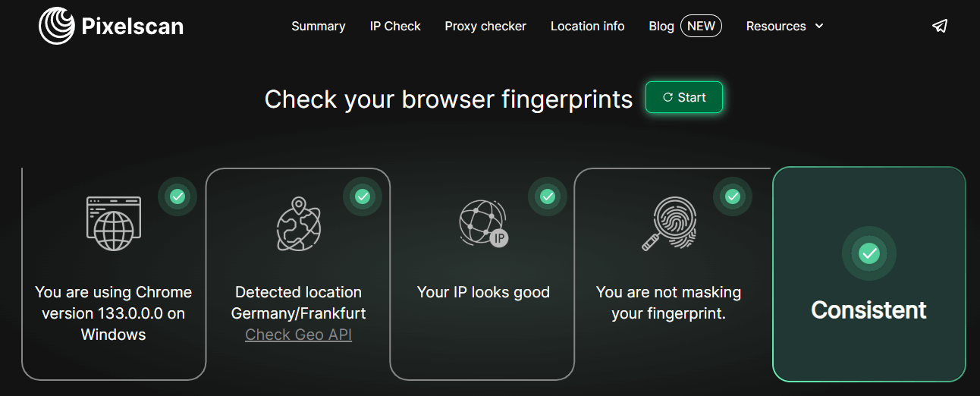The width and height of the screenshot is (980, 396).
Task: Click the green checkmark above Consistent
Action: click(869, 253)
